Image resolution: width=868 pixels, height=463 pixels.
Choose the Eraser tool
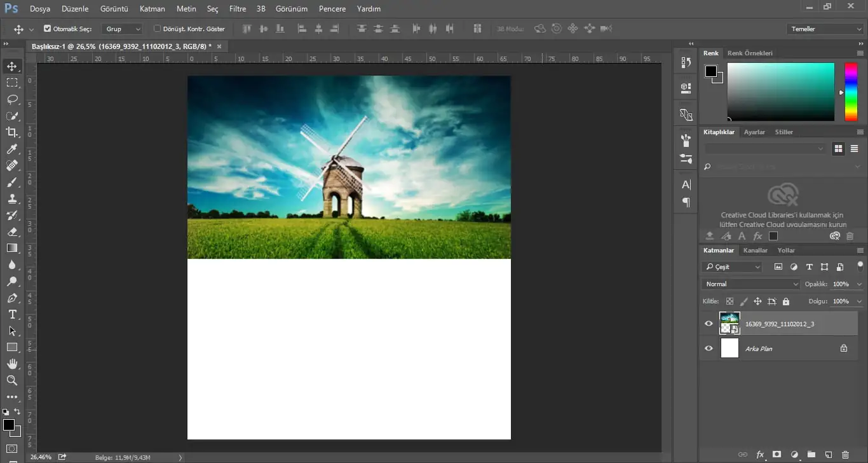(x=12, y=231)
